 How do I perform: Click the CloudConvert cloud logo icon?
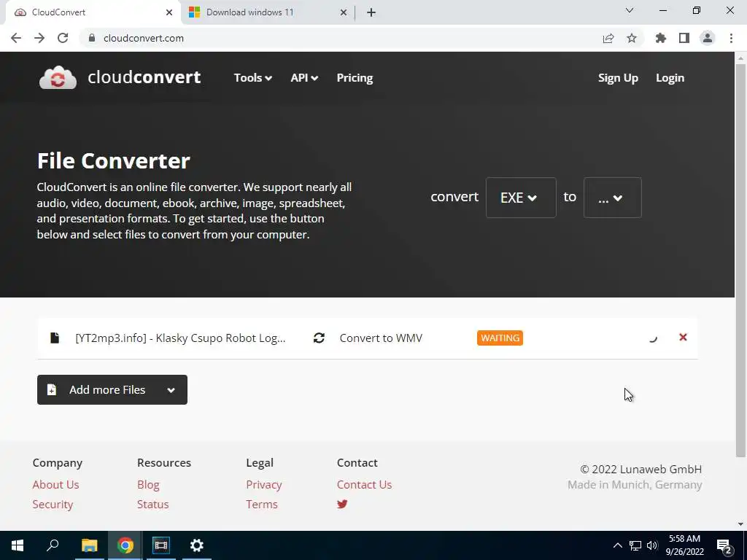pyautogui.click(x=58, y=77)
